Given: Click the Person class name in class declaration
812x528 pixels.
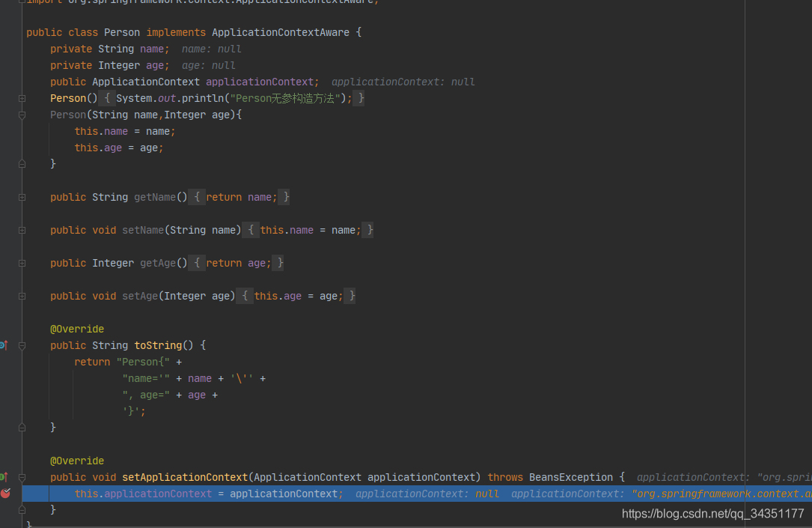Looking at the screenshot, I should (x=122, y=32).
